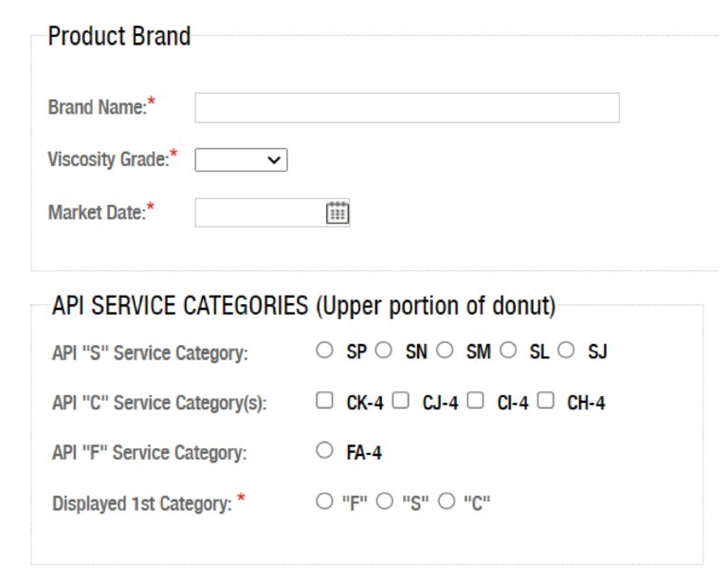Check the CK-4 checkbox

point(324,400)
